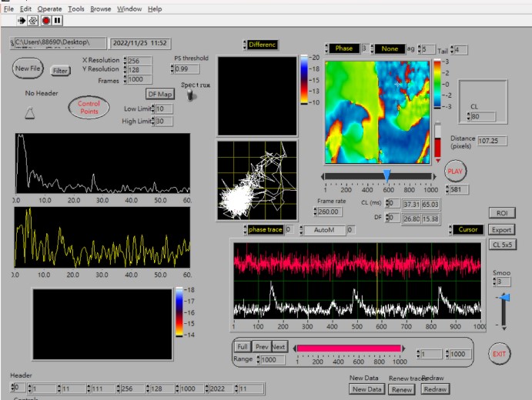Toggle the DF Map button
Image resolution: width=532 pixels, height=400 pixels.
pyautogui.click(x=160, y=94)
